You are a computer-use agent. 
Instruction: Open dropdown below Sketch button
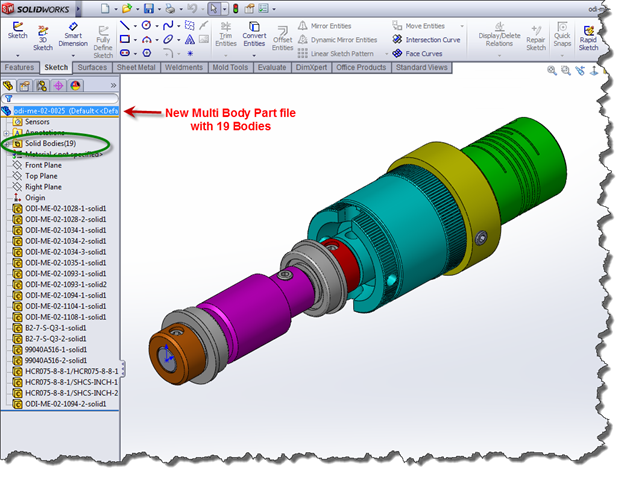(18, 55)
